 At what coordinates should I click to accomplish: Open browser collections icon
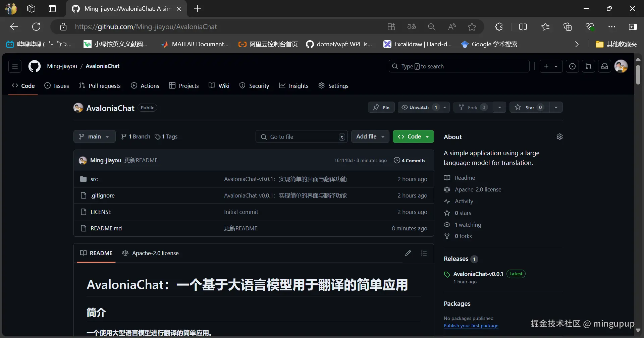[568, 27]
